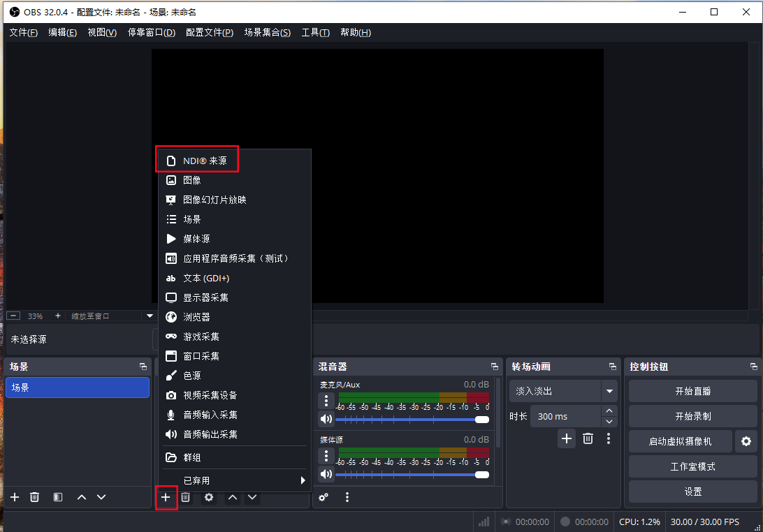This screenshot has width=763, height=532.
Task: Mute the 麦克风/Aux audio channel
Action: click(x=326, y=419)
